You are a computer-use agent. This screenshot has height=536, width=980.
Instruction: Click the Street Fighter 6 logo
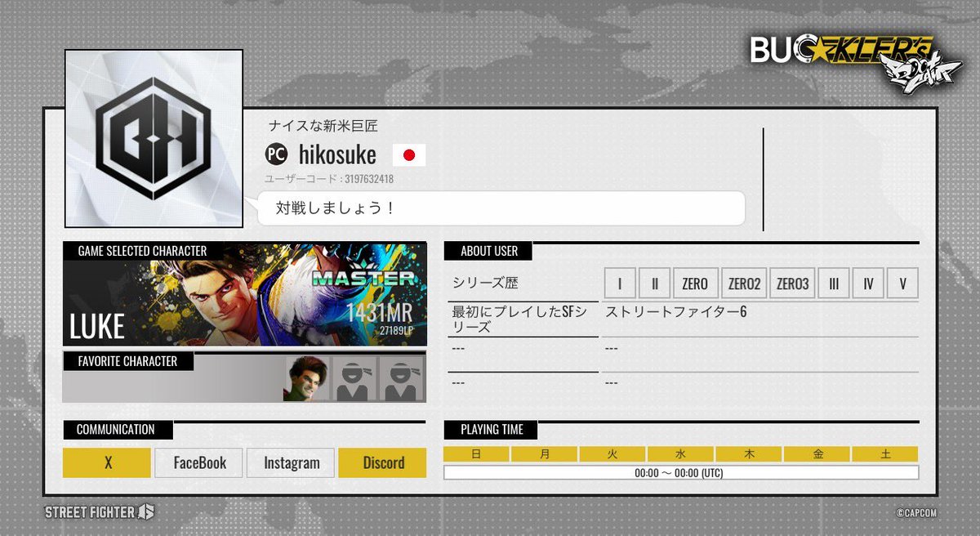coord(100,512)
